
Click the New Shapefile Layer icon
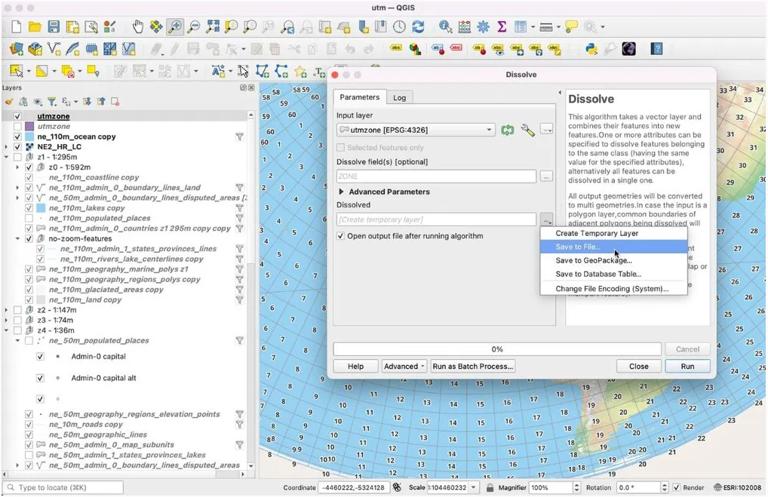53,48
